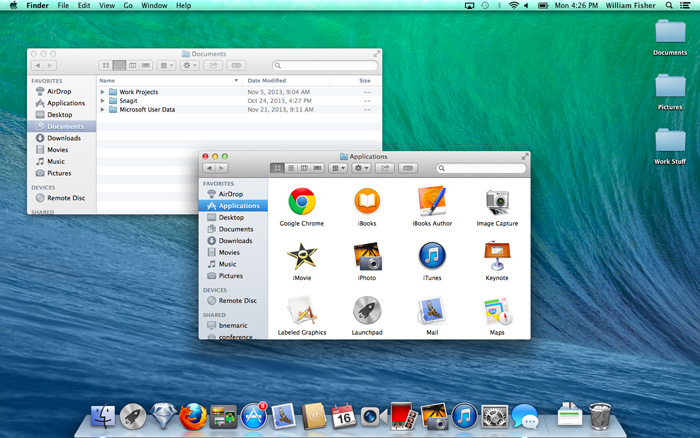
Task: Open Google Chrome in the Applications window
Action: click(301, 201)
